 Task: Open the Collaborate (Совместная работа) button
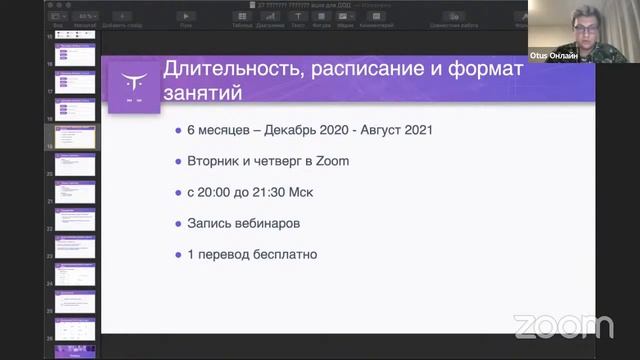point(454,16)
